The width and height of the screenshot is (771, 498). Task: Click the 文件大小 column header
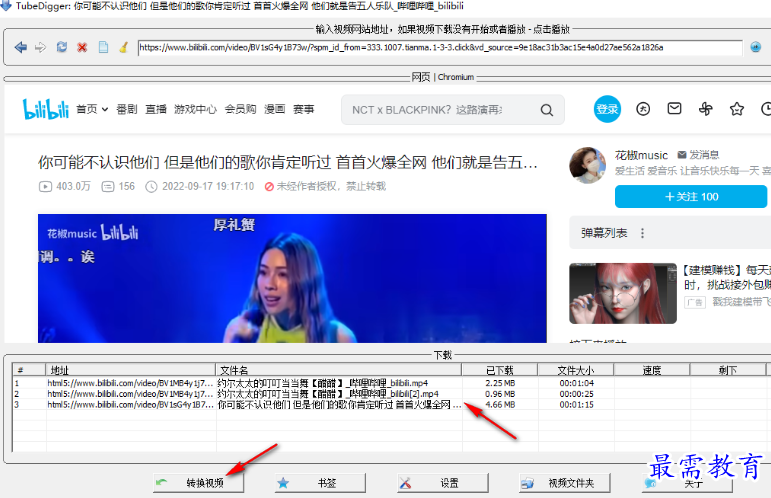576,370
